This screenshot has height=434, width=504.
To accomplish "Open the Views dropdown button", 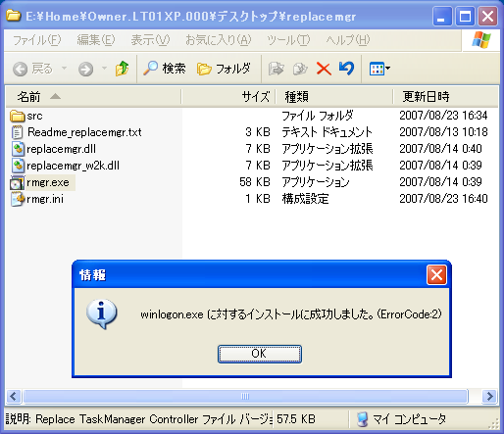I will click(x=379, y=69).
